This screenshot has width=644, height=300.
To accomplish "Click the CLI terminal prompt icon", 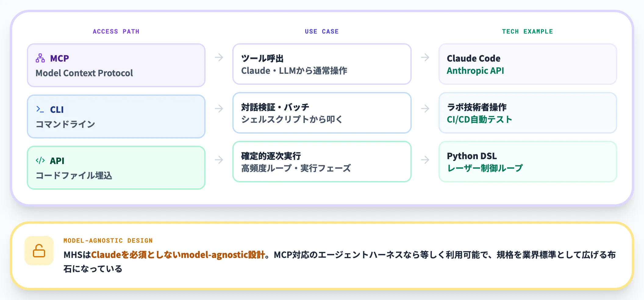I will point(40,109).
